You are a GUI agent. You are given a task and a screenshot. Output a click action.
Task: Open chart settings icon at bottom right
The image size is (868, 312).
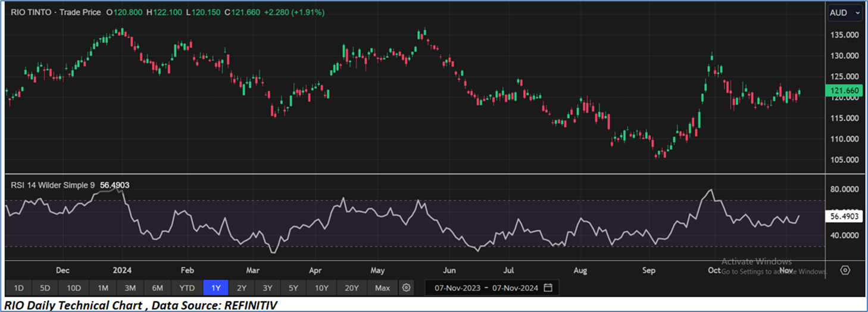845,270
